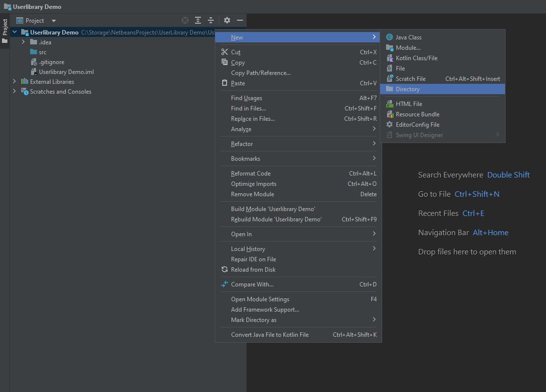Click the Userlibrary Demo title bar text
This screenshot has width=546, height=392.
(x=37, y=6)
